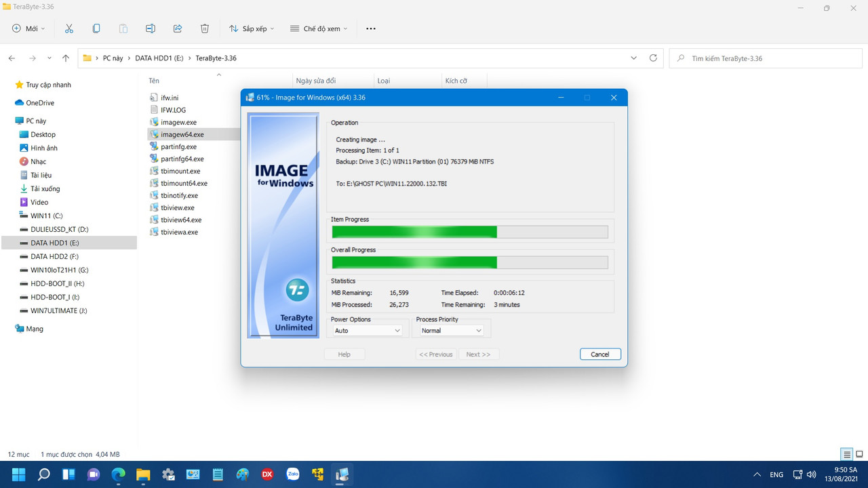Click the Copy icon in Explorer toolbar
Image resolution: width=868 pixels, height=488 pixels.
(96, 28)
